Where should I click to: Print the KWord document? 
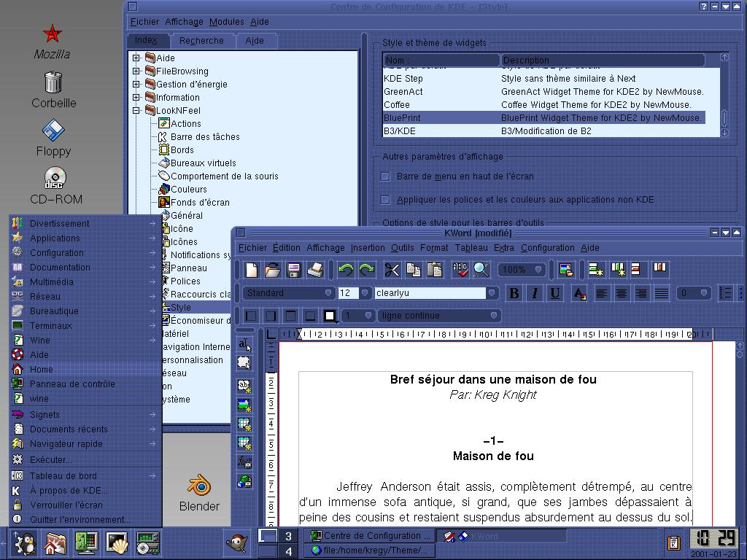coord(315,270)
